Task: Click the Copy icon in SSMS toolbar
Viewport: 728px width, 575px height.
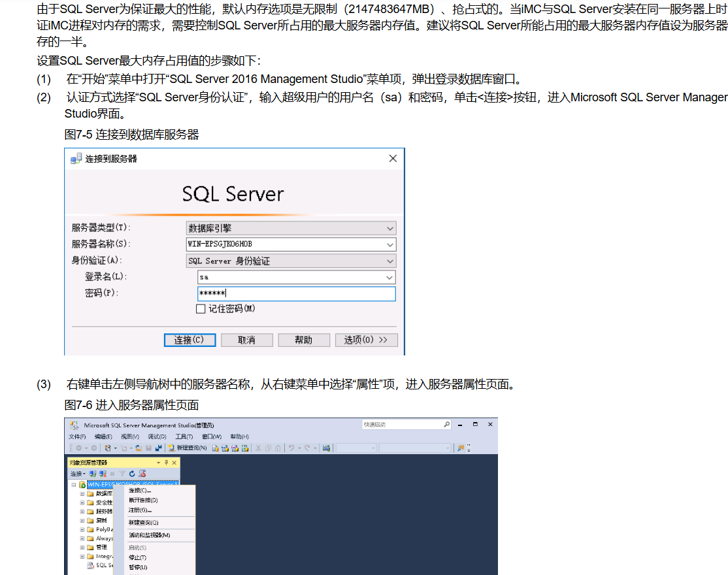Action: [x=268, y=448]
